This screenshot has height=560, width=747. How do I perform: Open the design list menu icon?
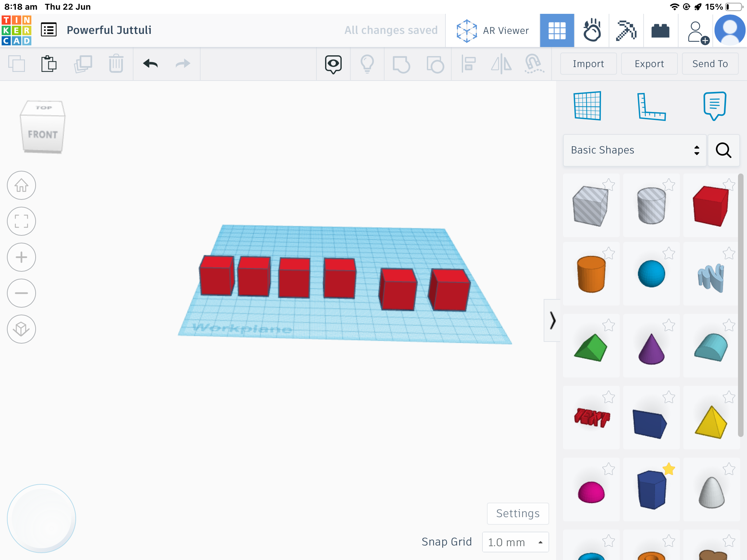(49, 30)
